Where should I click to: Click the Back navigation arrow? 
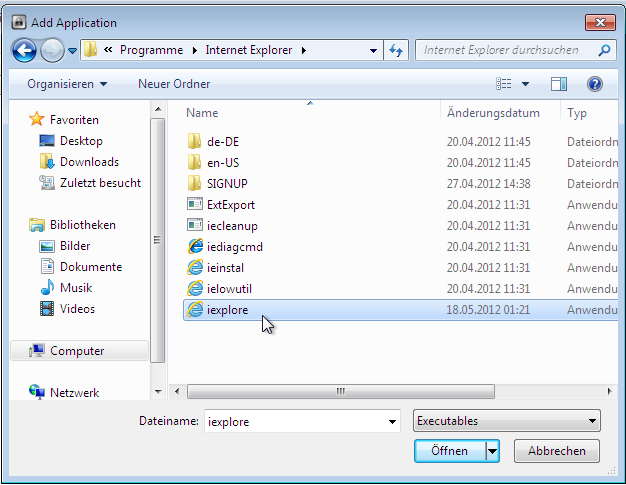pyautogui.click(x=24, y=50)
